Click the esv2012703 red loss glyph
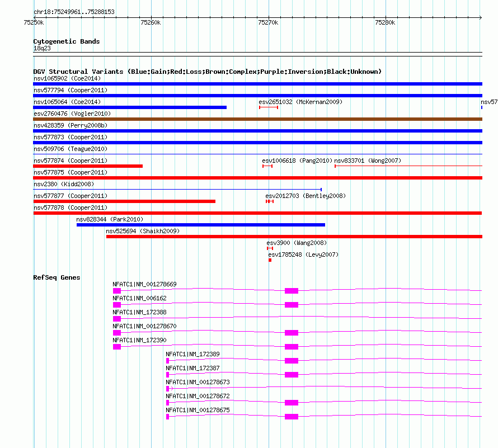 point(270,201)
